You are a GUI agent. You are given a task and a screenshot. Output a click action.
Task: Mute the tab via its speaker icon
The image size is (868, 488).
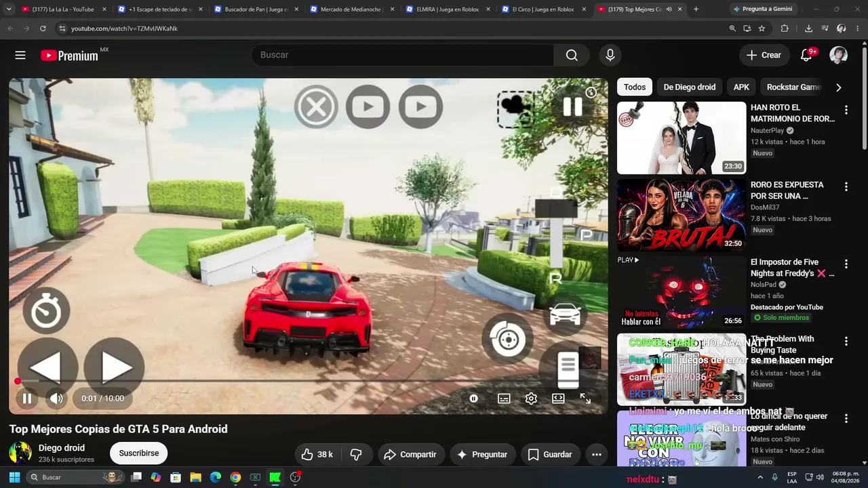(669, 9)
